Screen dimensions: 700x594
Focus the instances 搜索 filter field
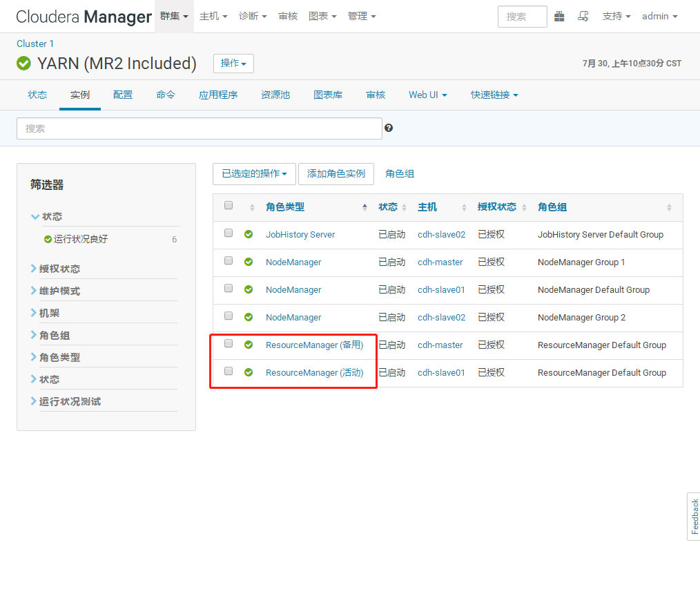coord(199,128)
